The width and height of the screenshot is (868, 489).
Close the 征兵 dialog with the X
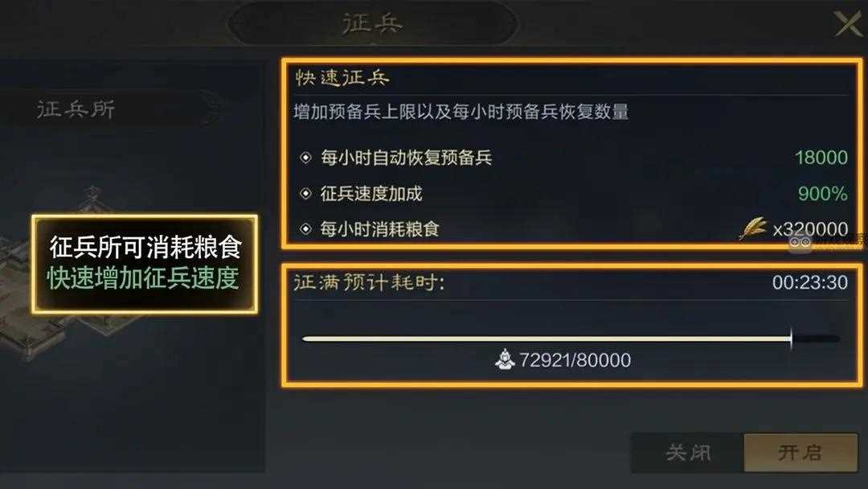tap(849, 24)
